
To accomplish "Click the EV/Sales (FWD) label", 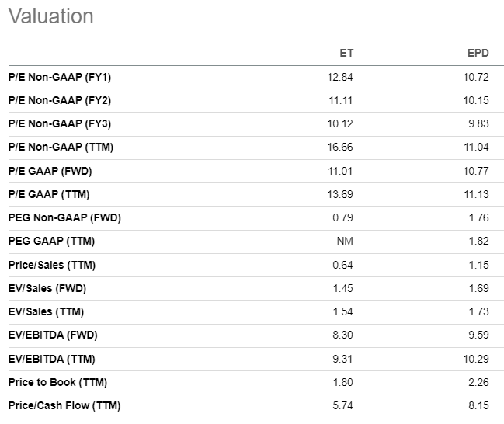I will coord(47,288).
